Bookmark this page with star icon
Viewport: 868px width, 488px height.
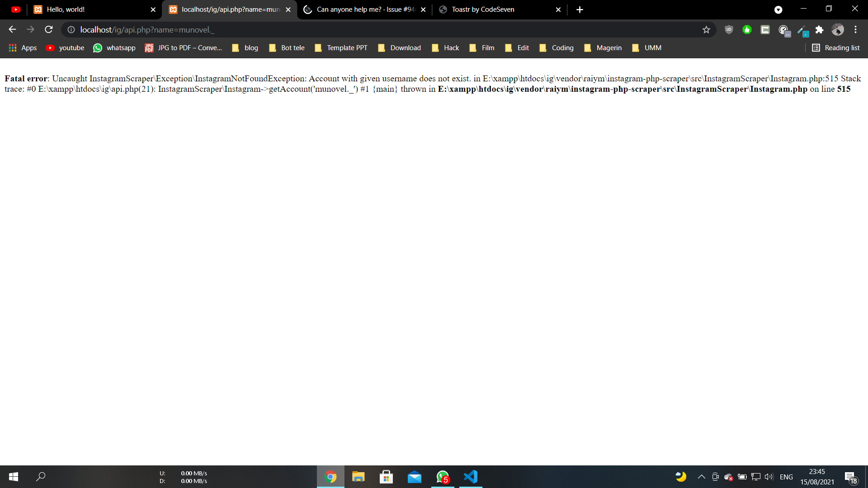(x=706, y=30)
